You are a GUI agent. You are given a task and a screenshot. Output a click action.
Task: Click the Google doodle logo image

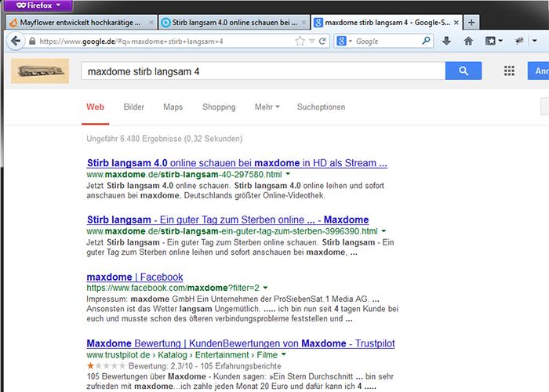(x=40, y=71)
